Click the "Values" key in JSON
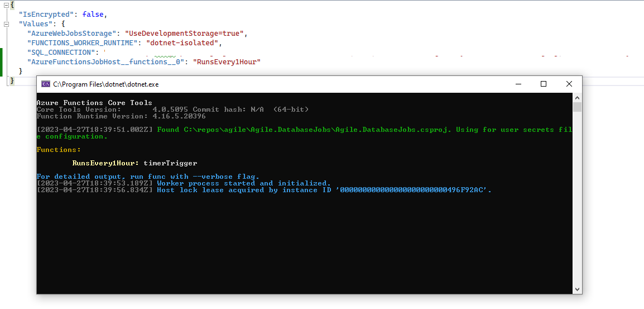 point(35,24)
